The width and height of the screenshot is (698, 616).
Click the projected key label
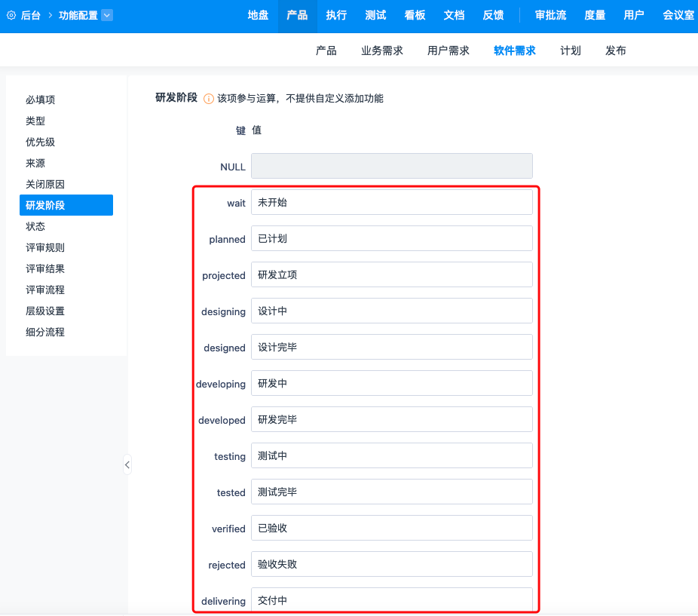pos(223,276)
